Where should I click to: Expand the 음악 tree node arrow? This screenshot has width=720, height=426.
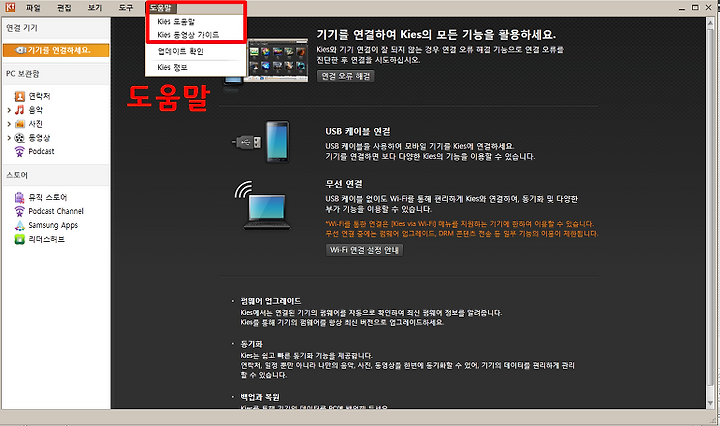(x=9, y=110)
